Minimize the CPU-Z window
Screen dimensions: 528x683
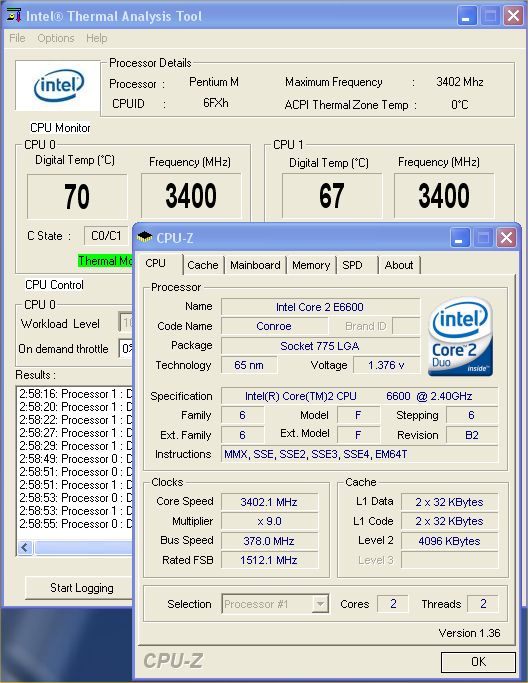pos(459,238)
